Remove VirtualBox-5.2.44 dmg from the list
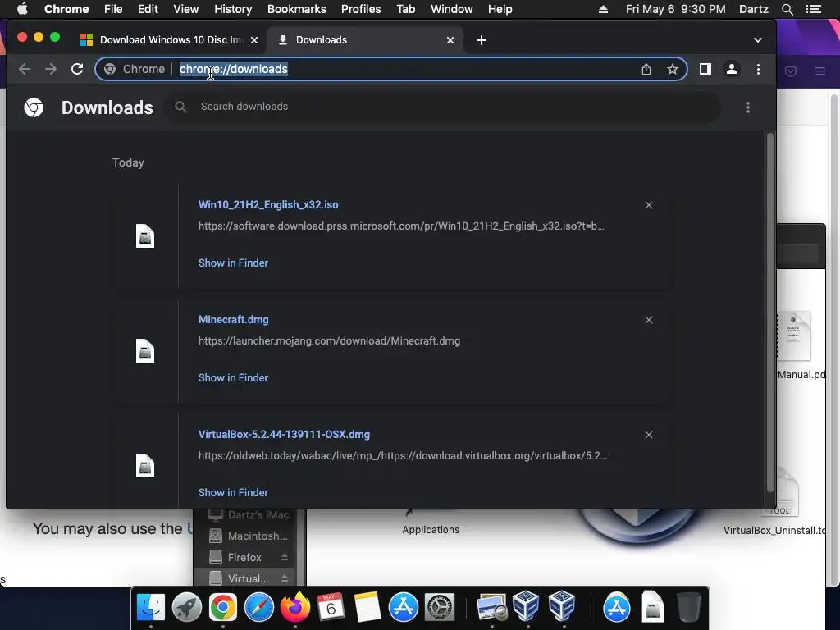The image size is (840, 630). click(649, 435)
